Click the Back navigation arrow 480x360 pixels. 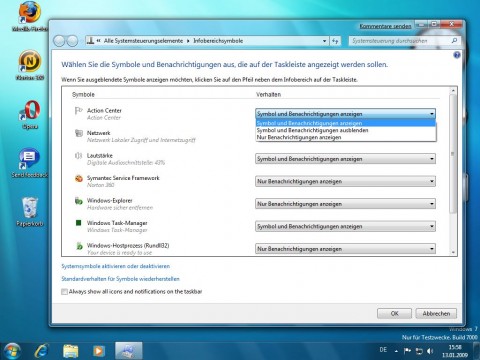click(x=59, y=41)
